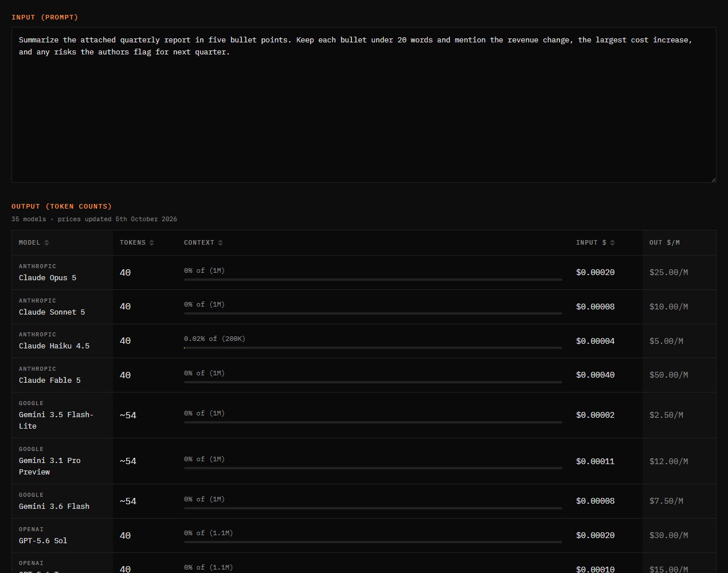This screenshot has height=573, width=728.
Task: Click the INPUT $ column header label
Action: 591,243
